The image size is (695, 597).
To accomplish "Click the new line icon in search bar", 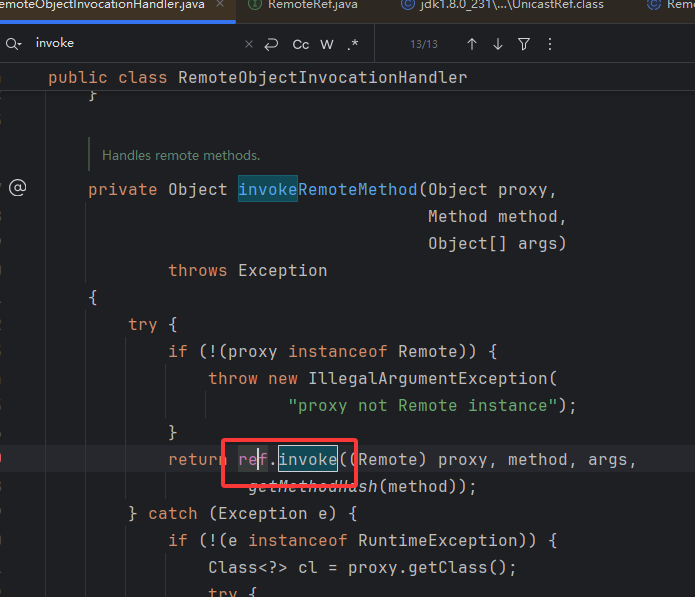I will pos(271,44).
